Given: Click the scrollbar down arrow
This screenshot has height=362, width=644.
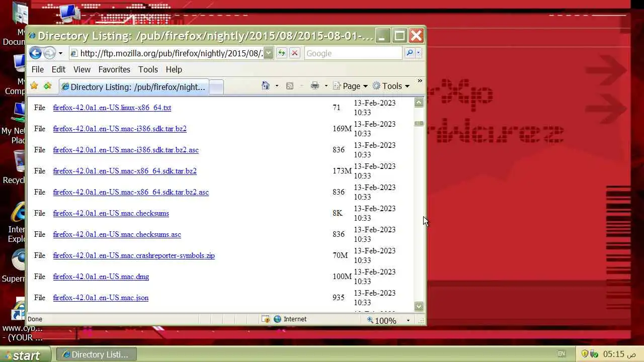Looking at the screenshot, I should coord(419,306).
